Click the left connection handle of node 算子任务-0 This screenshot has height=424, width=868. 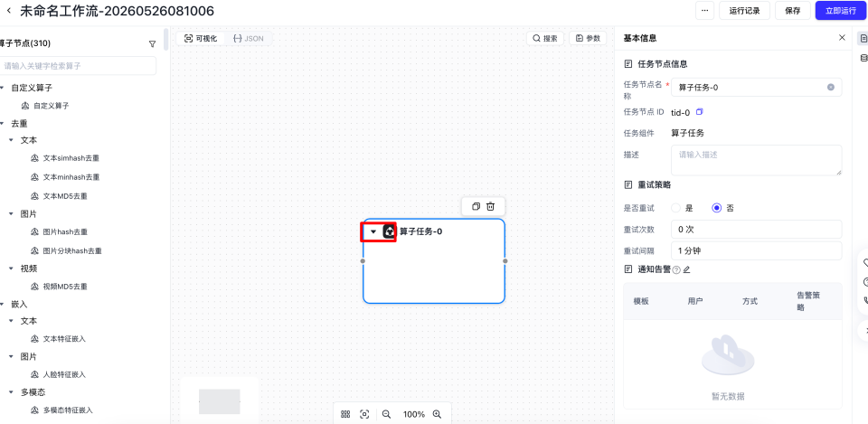(x=363, y=260)
